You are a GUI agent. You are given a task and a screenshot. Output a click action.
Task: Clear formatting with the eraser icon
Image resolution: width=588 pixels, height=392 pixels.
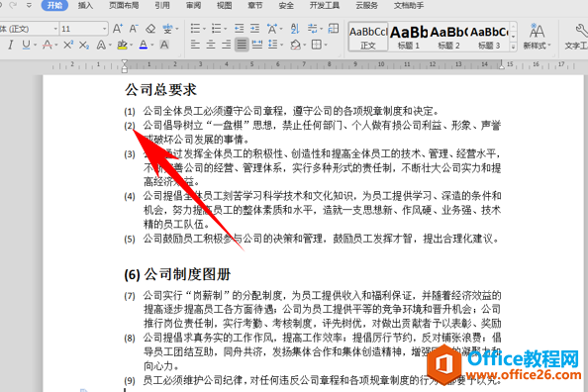pos(150,29)
